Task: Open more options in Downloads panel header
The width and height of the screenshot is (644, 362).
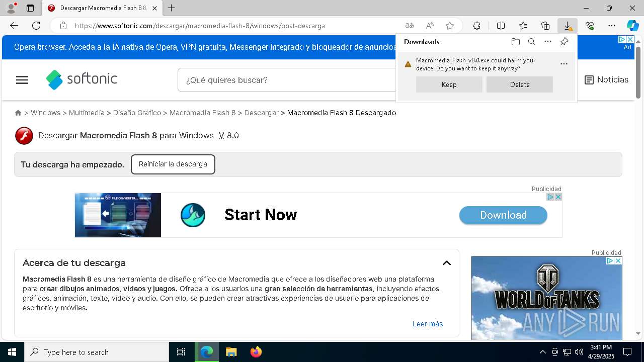Action: (x=548, y=42)
